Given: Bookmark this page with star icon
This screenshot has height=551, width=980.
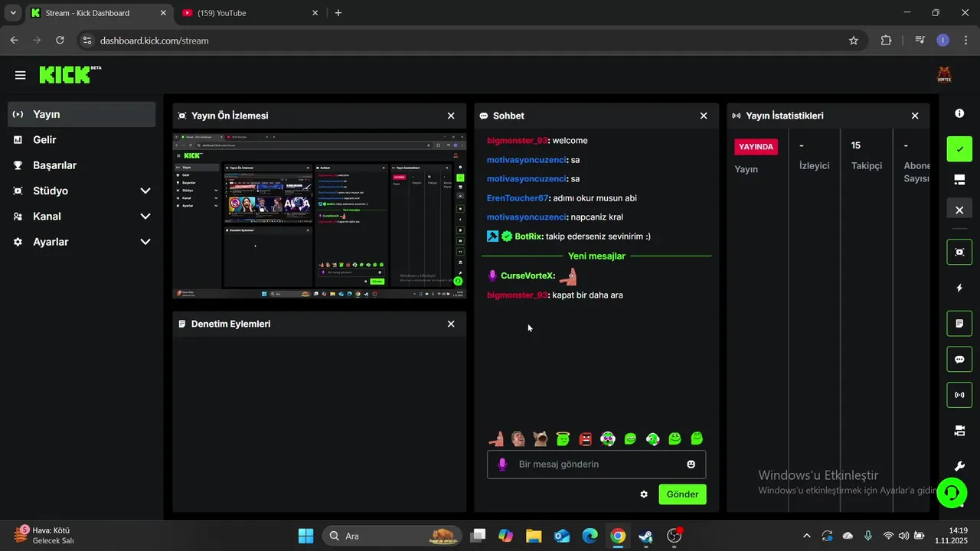Looking at the screenshot, I should (x=854, y=41).
